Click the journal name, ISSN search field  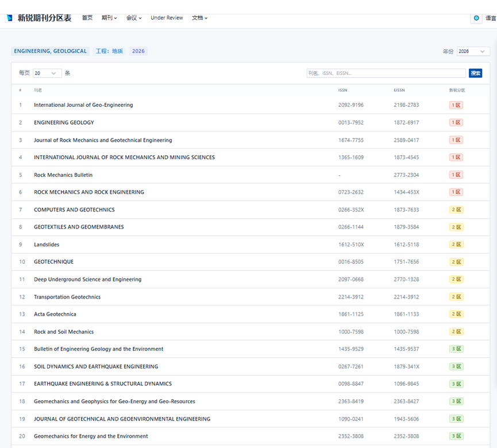click(x=386, y=73)
